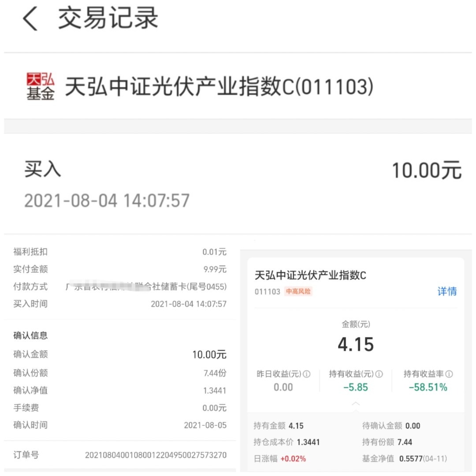Image resolution: width=476 pixels, height=476 pixels.
Task: Select the 确认份额 value 7.44份
Action: tap(215, 373)
